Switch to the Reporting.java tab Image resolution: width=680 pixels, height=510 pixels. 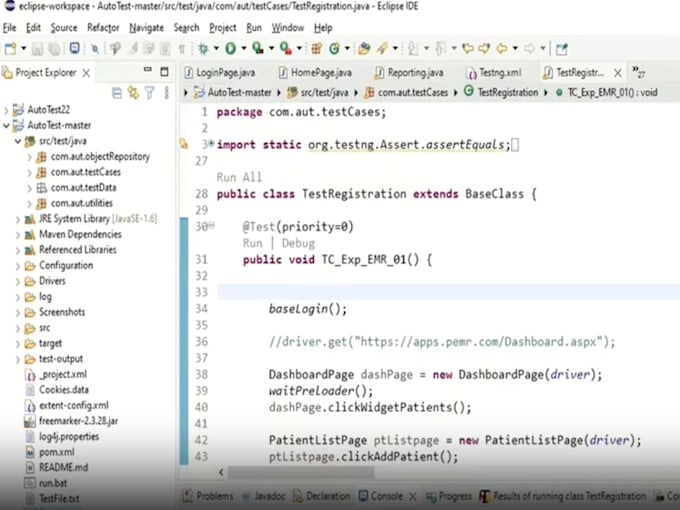coord(409,72)
